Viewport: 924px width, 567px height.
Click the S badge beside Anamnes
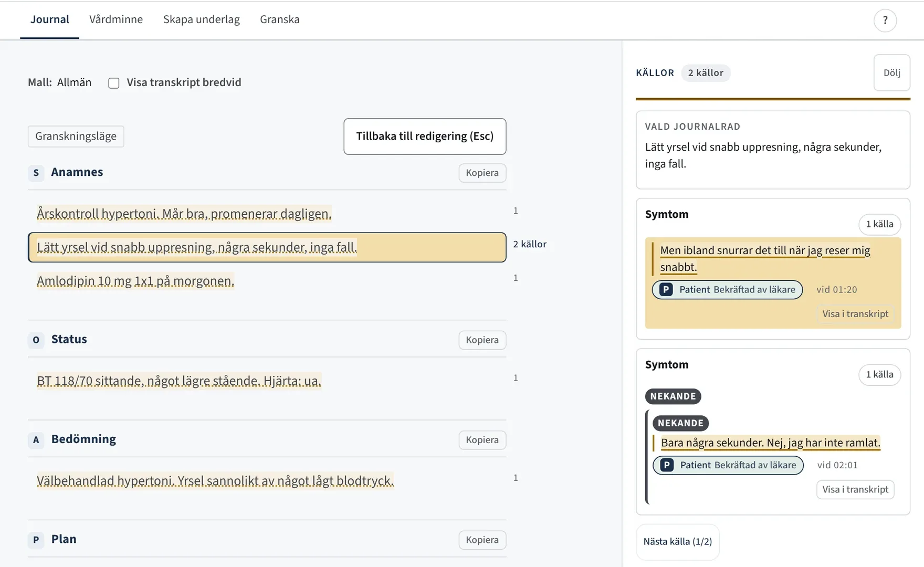(x=36, y=173)
